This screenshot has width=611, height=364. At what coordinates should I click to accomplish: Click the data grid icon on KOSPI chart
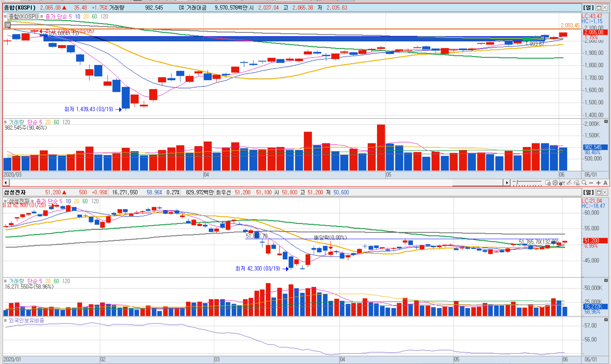pyautogui.click(x=8, y=25)
